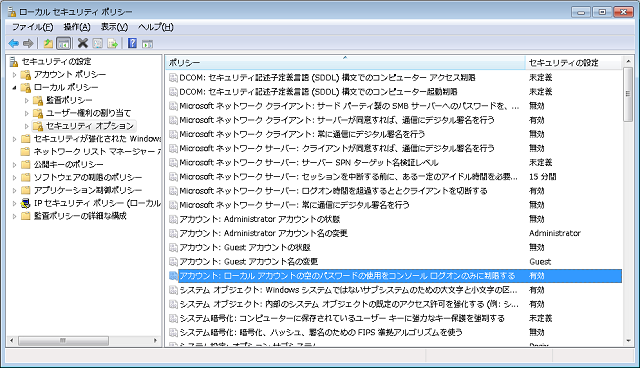Select クライアント 常に通信にデジタル署名を行う policy

pos(302,134)
